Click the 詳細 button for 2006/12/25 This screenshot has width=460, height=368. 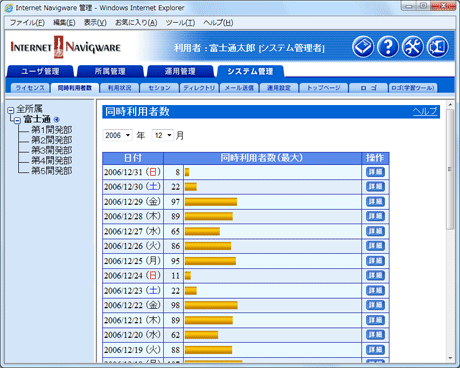[375, 261]
